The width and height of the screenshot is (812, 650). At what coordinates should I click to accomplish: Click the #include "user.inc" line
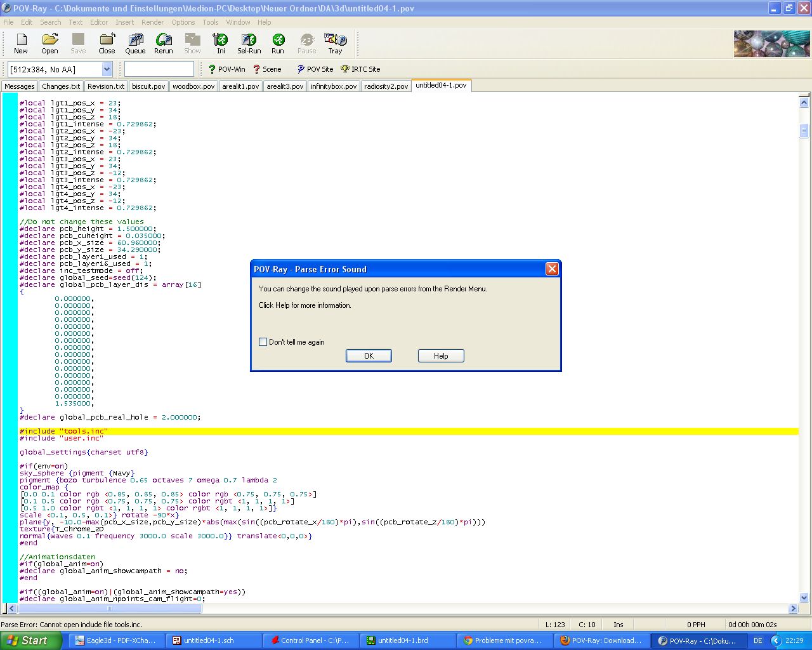click(61, 439)
